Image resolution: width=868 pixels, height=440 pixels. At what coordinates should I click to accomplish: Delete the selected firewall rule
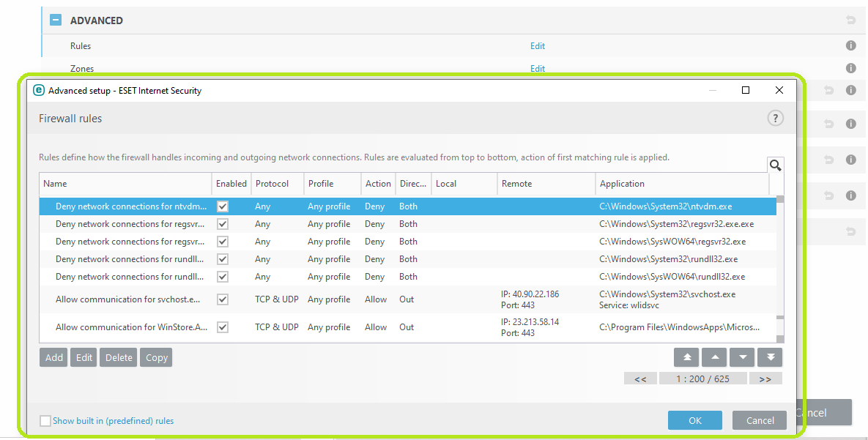tap(119, 357)
